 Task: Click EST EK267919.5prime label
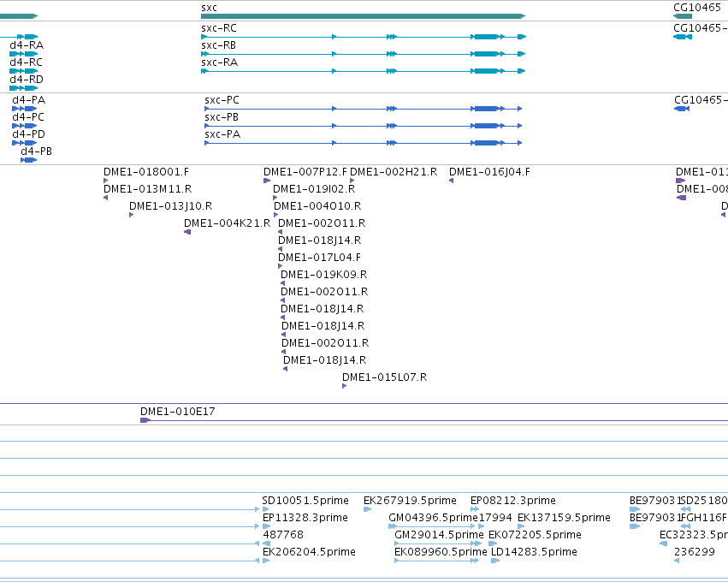pyautogui.click(x=410, y=501)
